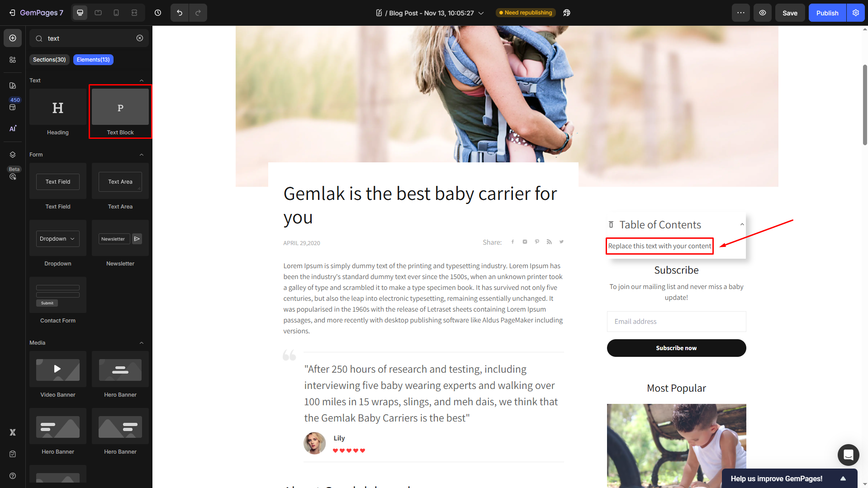868x488 pixels.
Task: Click the Subscribe now button
Action: point(676,348)
